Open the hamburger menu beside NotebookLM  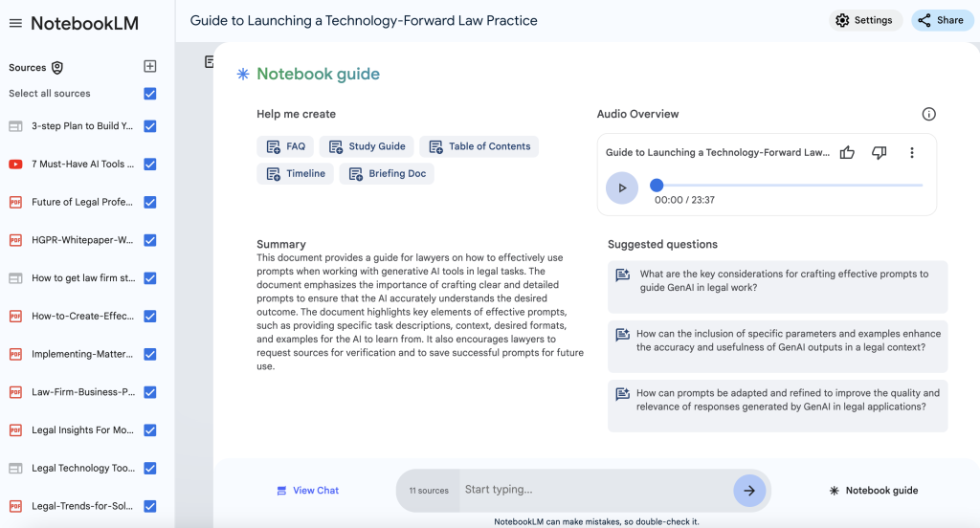15,23
